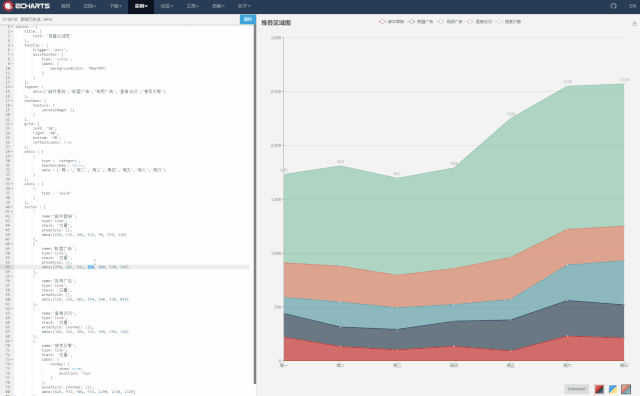640x396 pixels.
Task: Apply the salmon and teal theme swatch
Action: point(626,389)
